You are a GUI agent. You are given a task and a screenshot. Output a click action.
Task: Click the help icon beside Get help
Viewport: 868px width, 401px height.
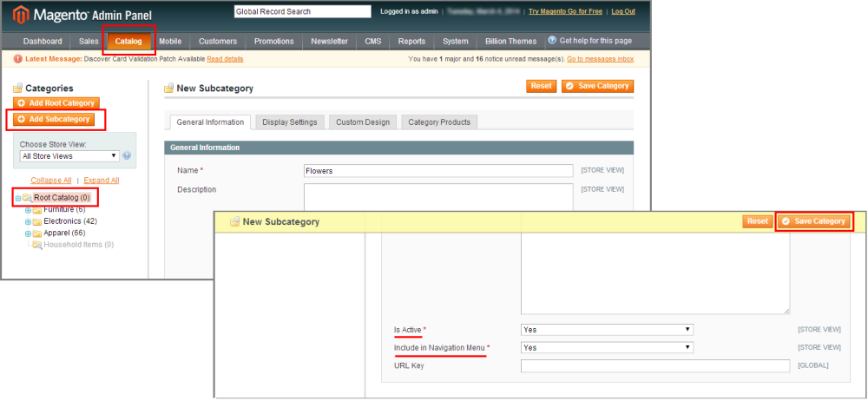pyautogui.click(x=552, y=41)
